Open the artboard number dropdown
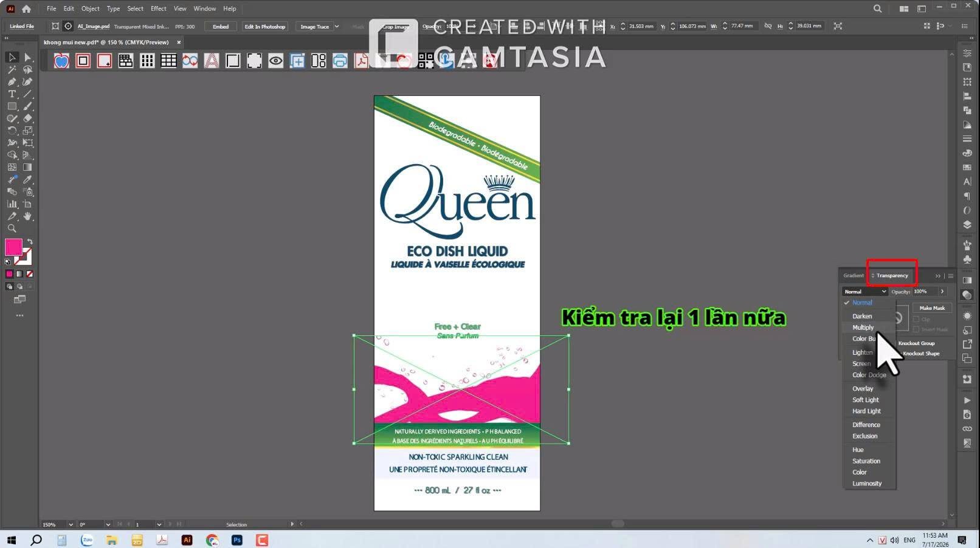The width and height of the screenshot is (980, 548). (x=159, y=524)
